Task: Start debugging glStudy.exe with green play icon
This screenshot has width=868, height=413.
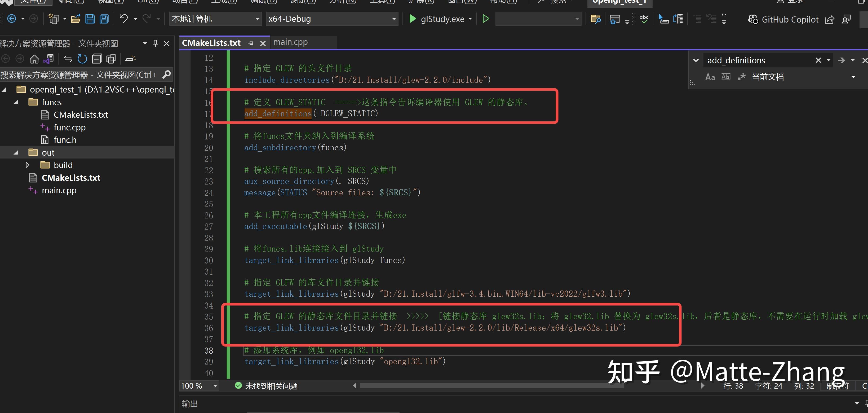Action: coord(413,19)
